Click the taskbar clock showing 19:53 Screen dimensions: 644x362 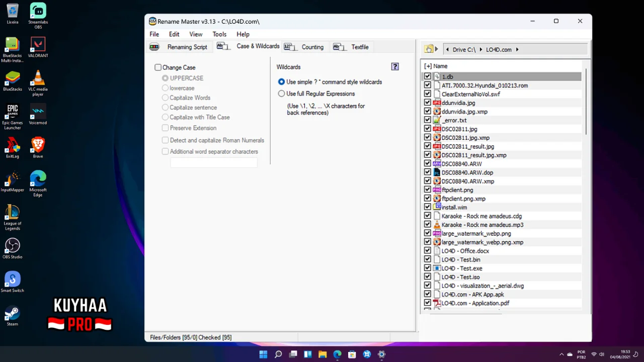(x=620, y=354)
